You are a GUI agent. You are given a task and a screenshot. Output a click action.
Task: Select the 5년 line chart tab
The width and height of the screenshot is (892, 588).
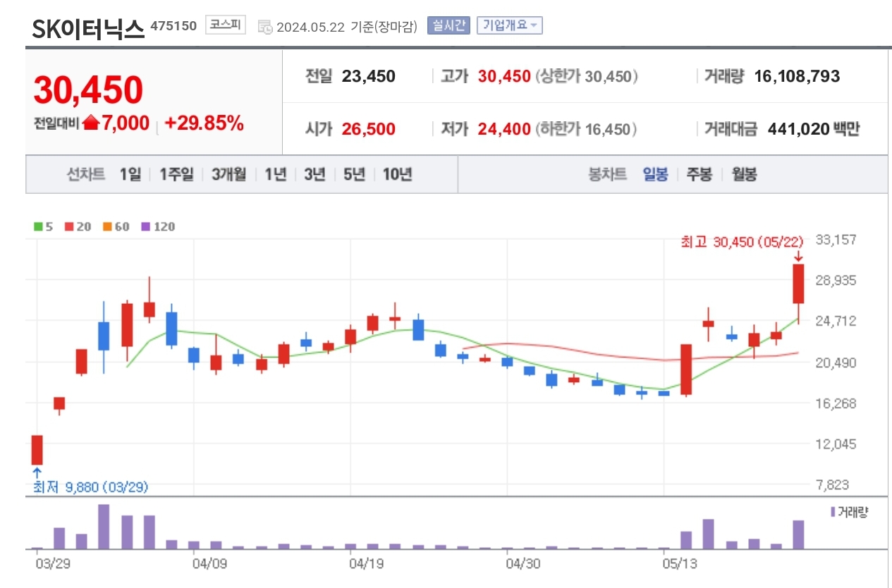click(355, 174)
